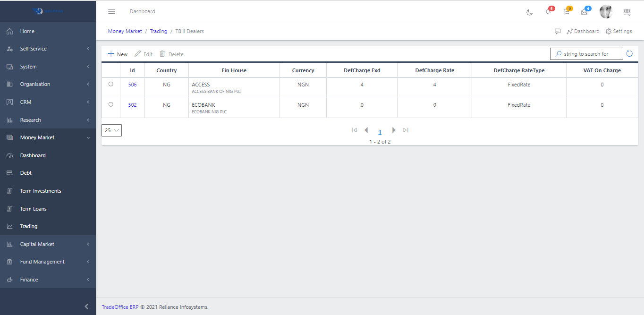Select the radio button for ECOBANK row
Screen dimensions: 644x315
[x=111, y=104]
